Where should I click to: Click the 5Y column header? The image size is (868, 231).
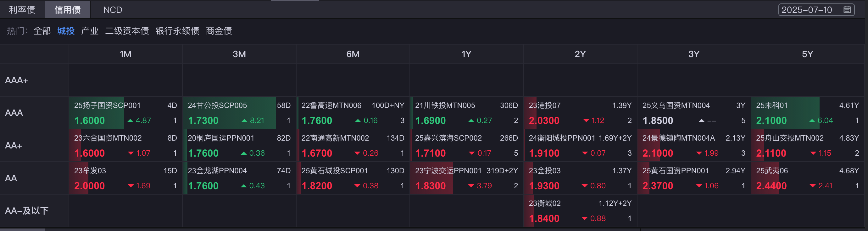pyautogui.click(x=808, y=54)
